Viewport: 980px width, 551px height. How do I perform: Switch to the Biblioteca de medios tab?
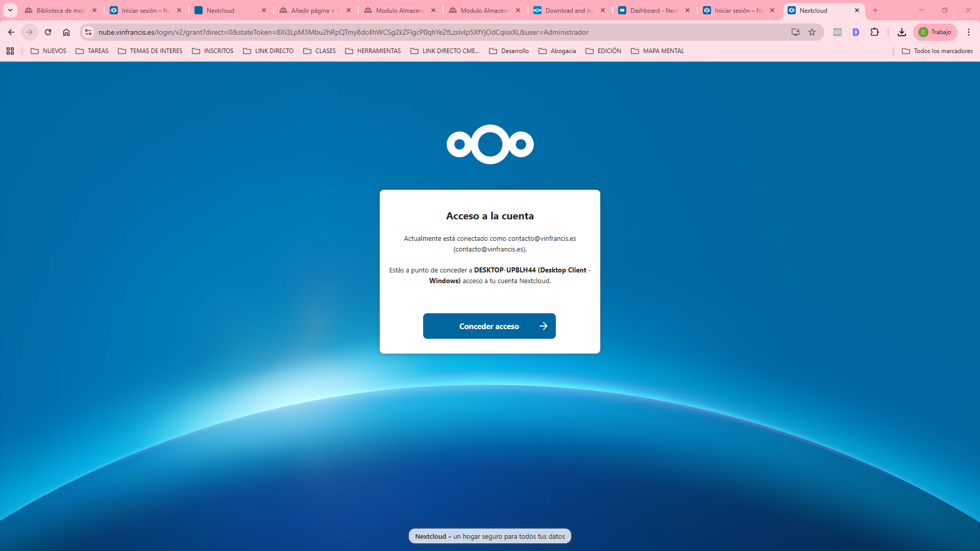pyautogui.click(x=60, y=10)
